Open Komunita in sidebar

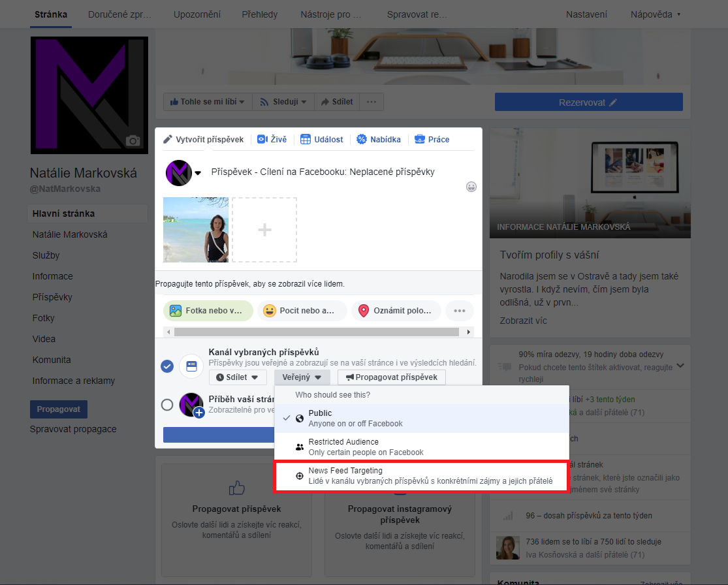pyautogui.click(x=52, y=360)
